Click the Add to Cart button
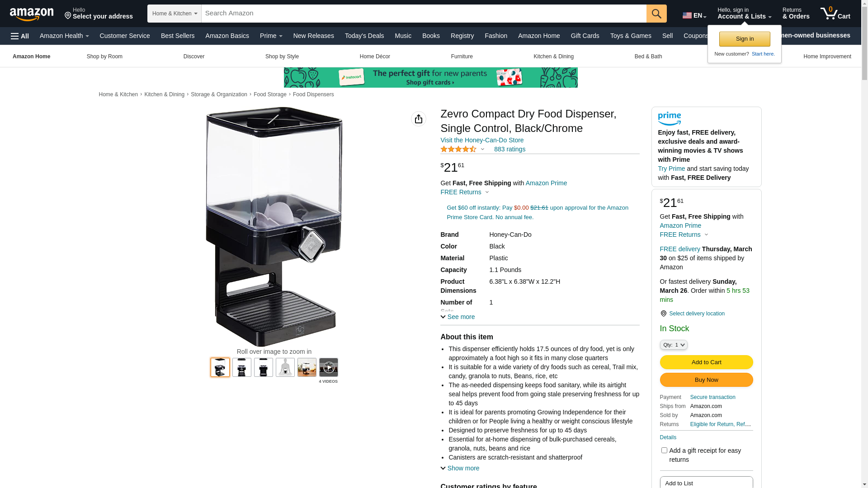This screenshot has width=868, height=488. [706, 362]
